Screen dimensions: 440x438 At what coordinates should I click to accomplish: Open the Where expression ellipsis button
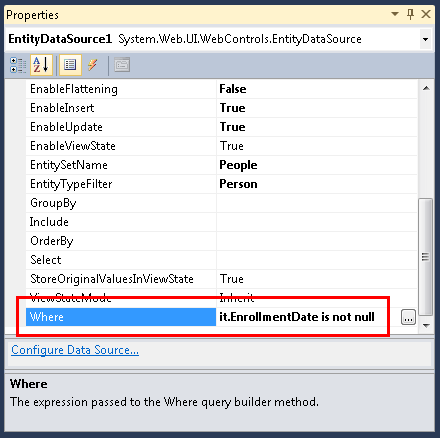click(x=408, y=317)
